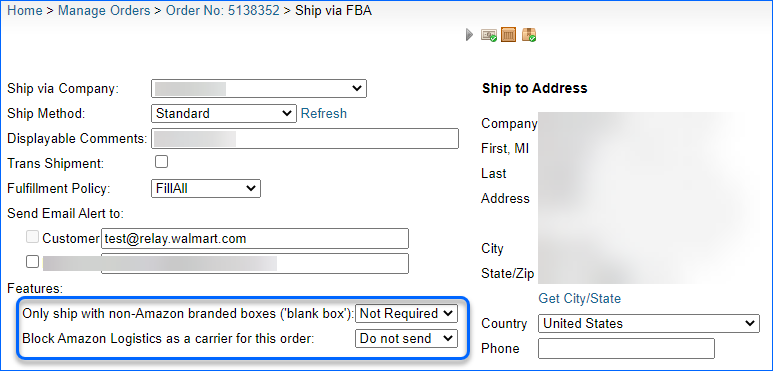
Task: Click the Phone input field
Action: click(626, 348)
